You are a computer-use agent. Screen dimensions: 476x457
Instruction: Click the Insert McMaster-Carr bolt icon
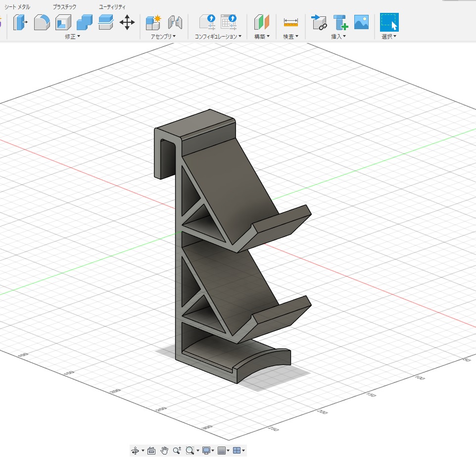pyautogui.click(x=340, y=22)
